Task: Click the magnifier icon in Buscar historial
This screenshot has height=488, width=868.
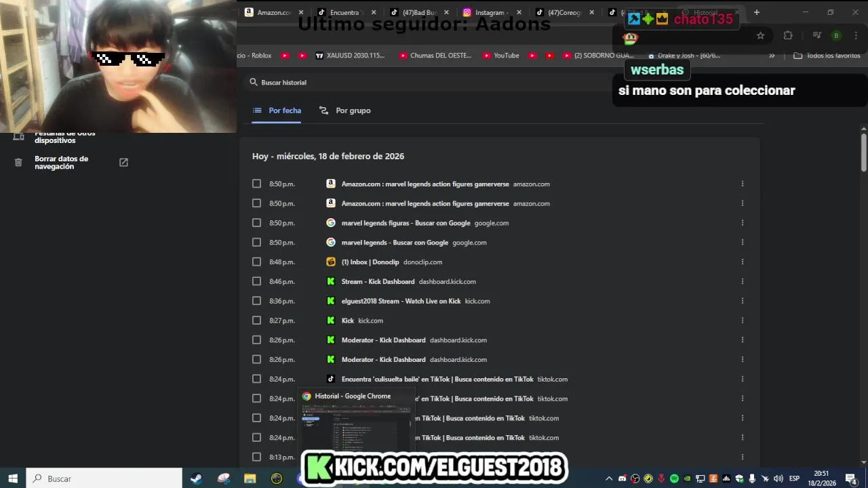Action: [x=254, y=82]
